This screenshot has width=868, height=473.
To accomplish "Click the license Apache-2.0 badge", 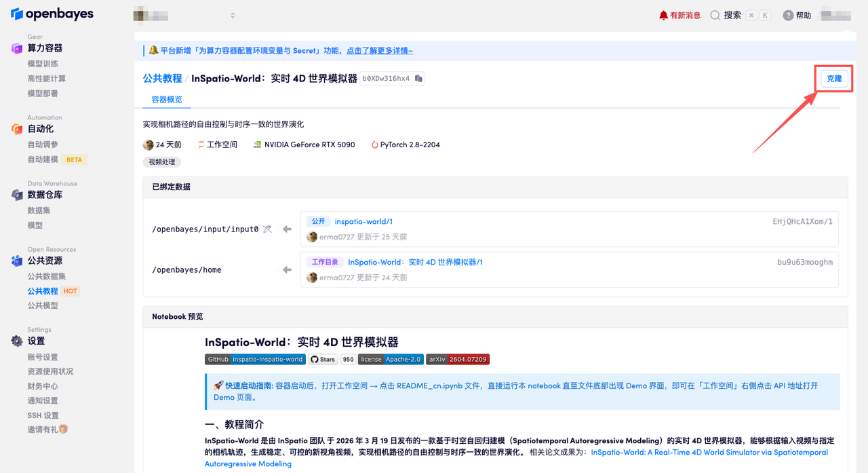I will tap(391, 360).
